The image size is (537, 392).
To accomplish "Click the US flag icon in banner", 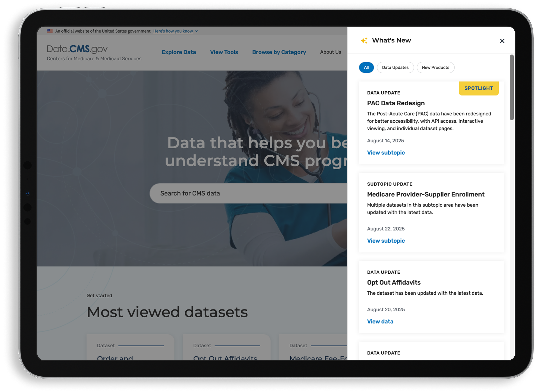I will click(x=50, y=31).
